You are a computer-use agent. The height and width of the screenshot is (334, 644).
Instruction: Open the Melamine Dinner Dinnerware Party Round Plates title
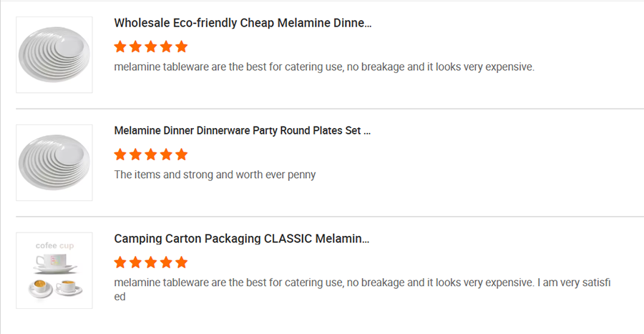243,131
